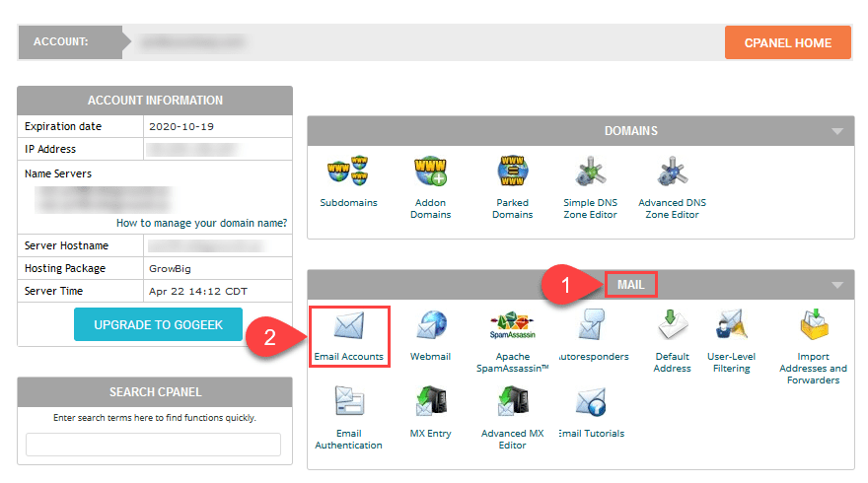The width and height of the screenshot is (868, 483).
Task: Click the 'Expiration date' label
Action: [x=63, y=127]
